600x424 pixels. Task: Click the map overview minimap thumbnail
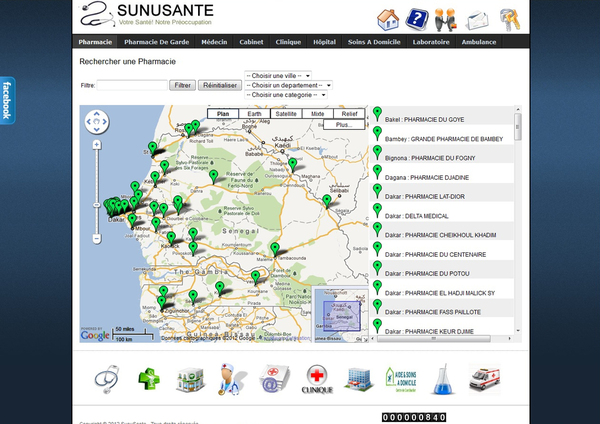(x=341, y=314)
